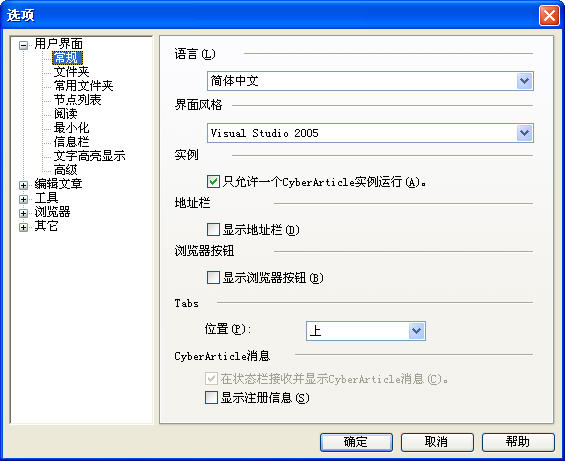Expand the 编辑文章 tree node
The height and width of the screenshot is (461, 565).
(x=23, y=185)
